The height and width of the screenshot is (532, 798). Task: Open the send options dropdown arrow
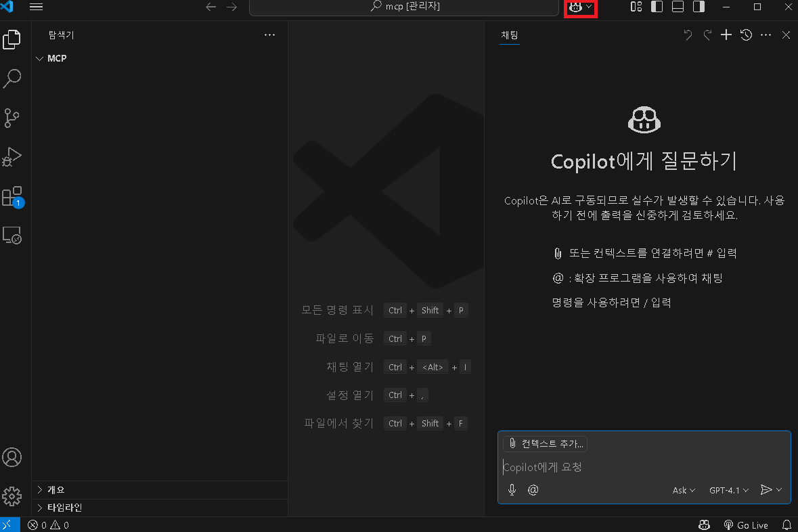click(779, 490)
